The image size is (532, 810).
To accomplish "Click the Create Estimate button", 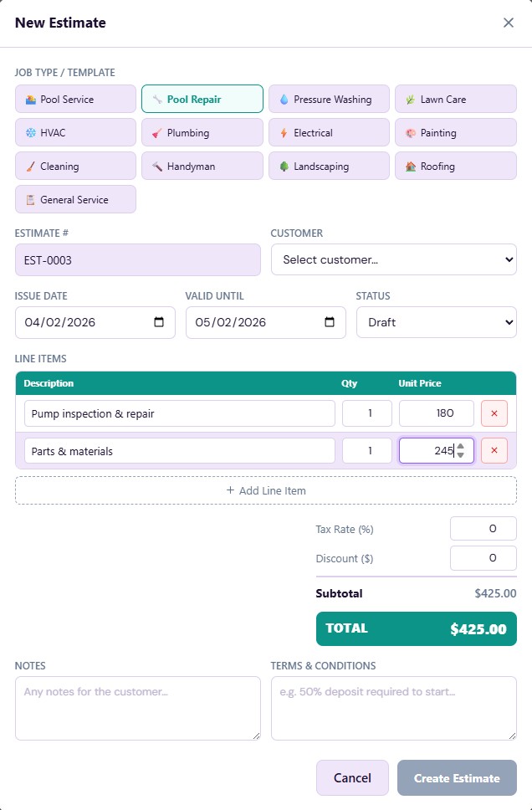I will point(457,777).
